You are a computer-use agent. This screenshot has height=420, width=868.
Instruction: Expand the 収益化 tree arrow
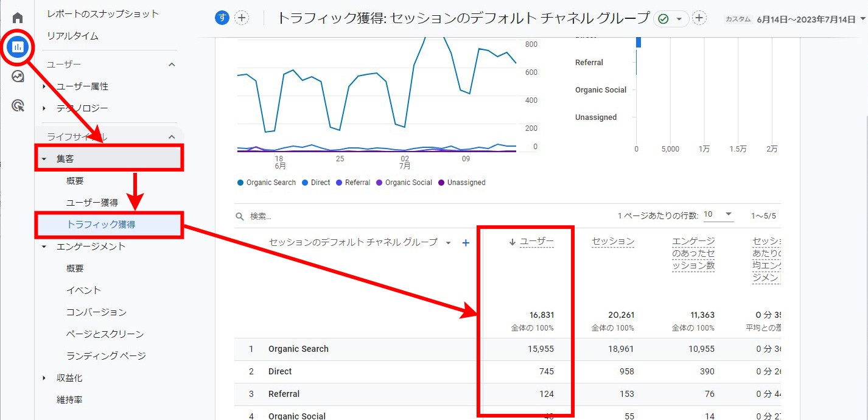[44, 378]
